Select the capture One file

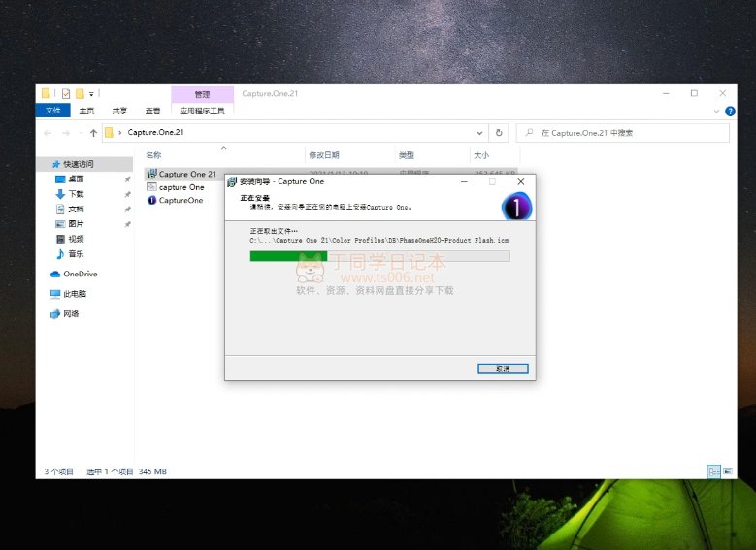pyautogui.click(x=181, y=187)
